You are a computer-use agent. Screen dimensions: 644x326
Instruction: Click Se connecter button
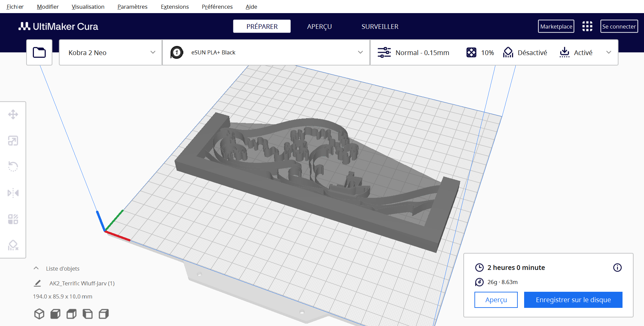[x=619, y=26]
